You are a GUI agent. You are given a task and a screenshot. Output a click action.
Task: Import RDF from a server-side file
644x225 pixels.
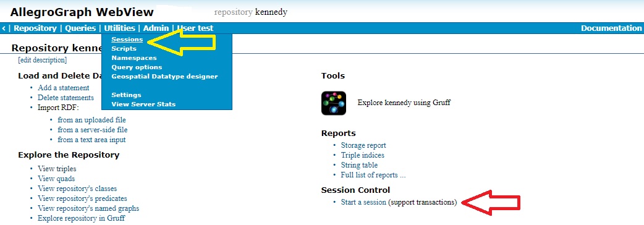coord(93,130)
